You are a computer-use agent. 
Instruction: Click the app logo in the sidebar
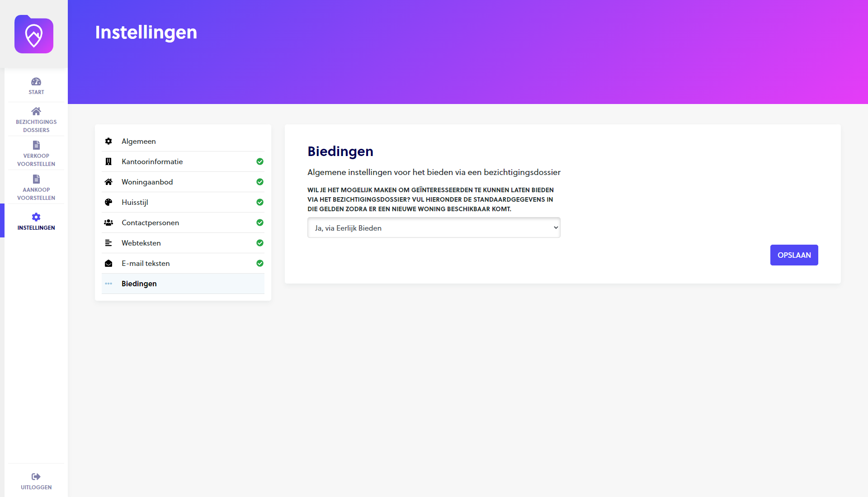click(34, 34)
